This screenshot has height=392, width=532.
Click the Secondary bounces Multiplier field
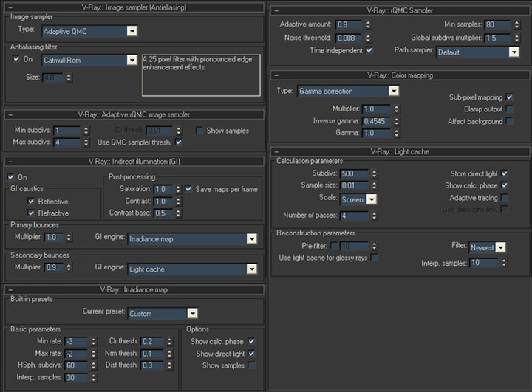point(53,268)
